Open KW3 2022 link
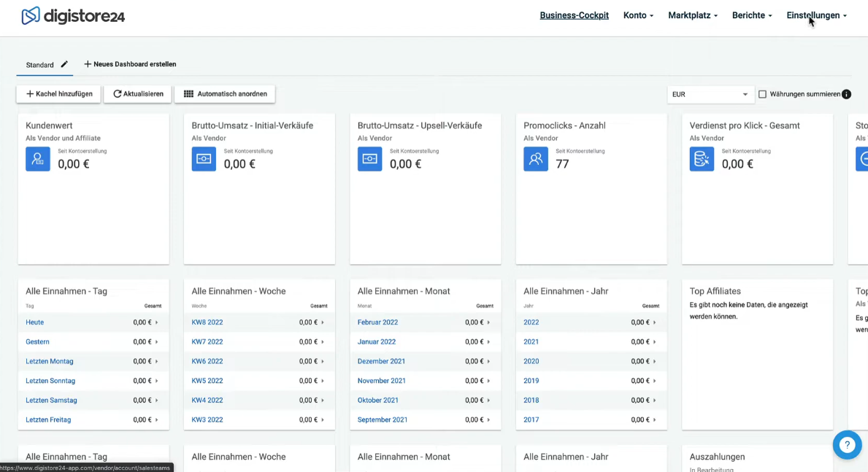The image size is (868, 472). [207, 420]
